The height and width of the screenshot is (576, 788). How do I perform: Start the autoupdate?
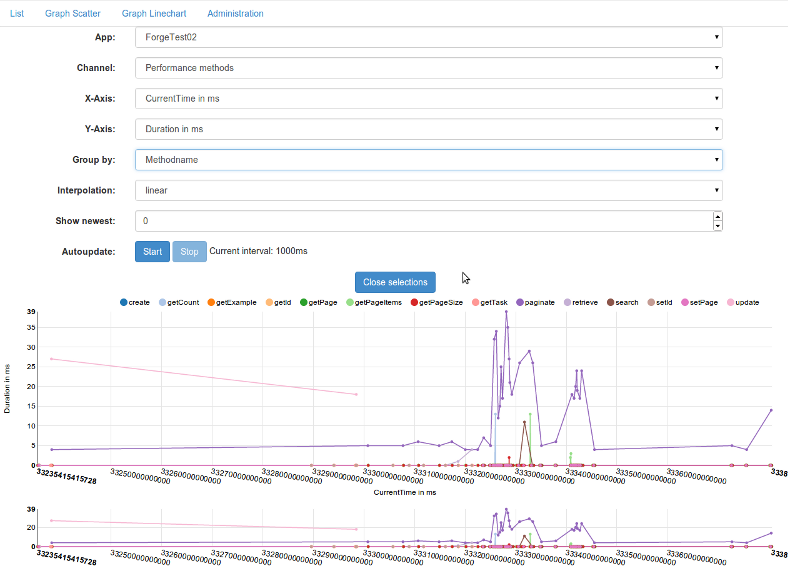pos(152,252)
